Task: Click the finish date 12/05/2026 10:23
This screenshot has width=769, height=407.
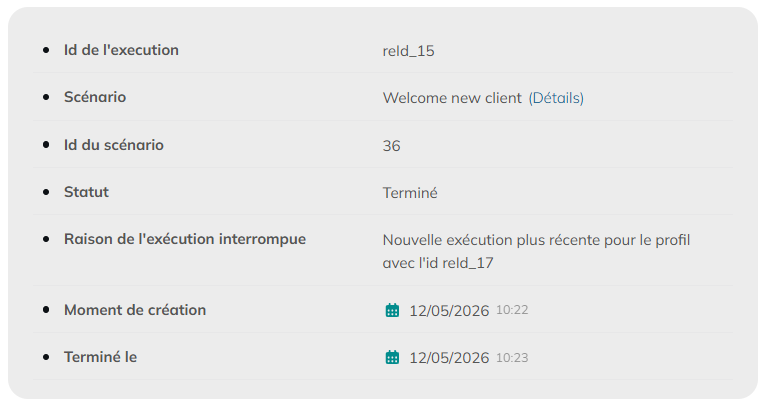Action: [x=468, y=357]
